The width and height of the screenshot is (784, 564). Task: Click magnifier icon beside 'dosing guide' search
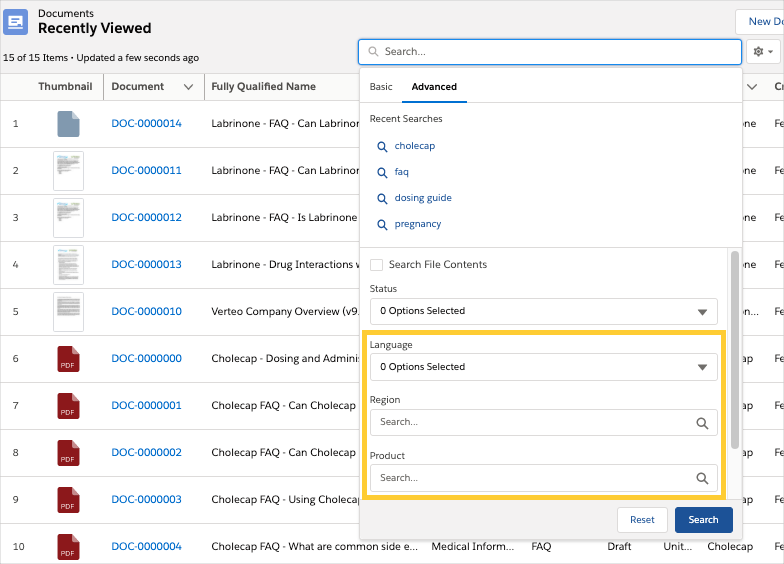pyautogui.click(x=382, y=198)
